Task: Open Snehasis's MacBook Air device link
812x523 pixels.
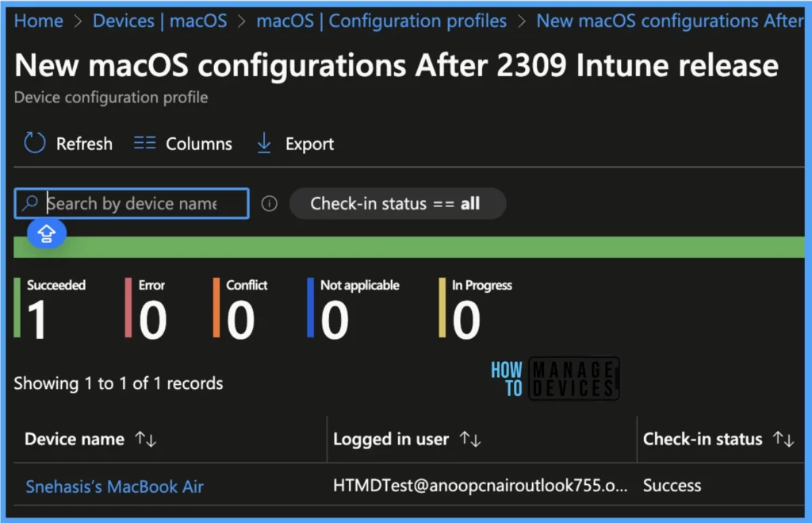Action: pyautogui.click(x=114, y=486)
